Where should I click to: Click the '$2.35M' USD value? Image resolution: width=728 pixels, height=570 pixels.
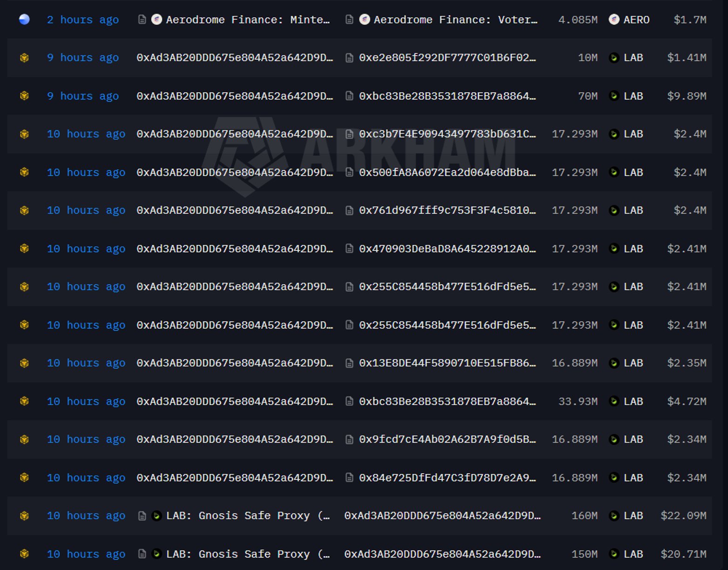[x=687, y=363]
